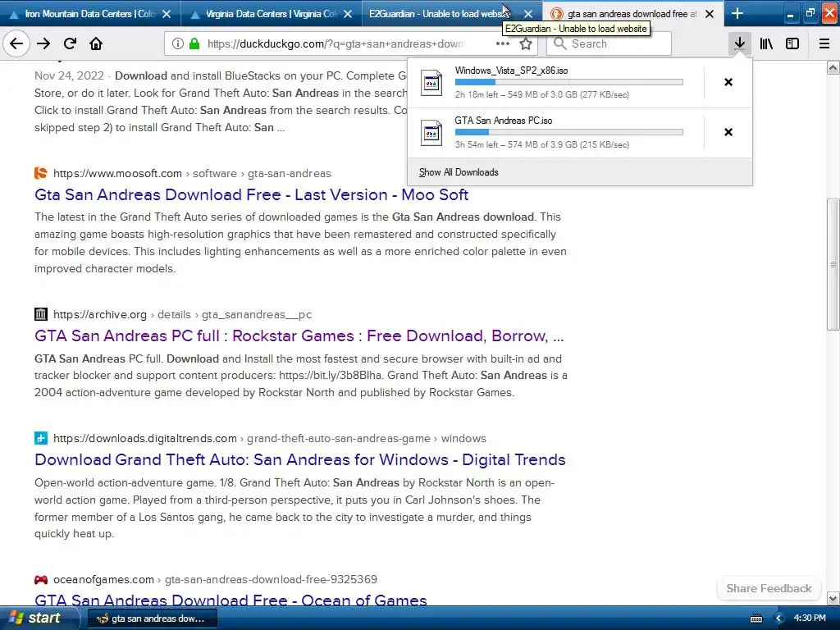Viewport: 840px width, 630px height.
Task: Click the scrollbar up arrow
Action: (833, 67)
